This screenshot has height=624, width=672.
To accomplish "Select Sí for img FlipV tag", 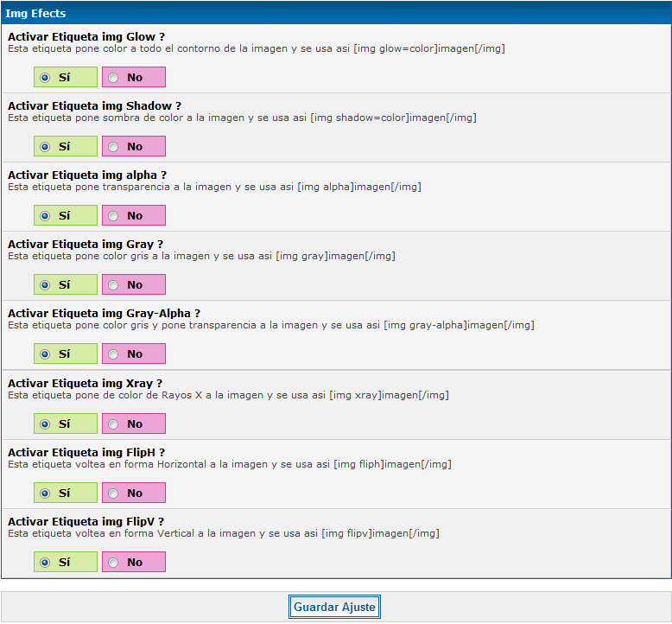I will pyautogui.click(x=45, y=563).
